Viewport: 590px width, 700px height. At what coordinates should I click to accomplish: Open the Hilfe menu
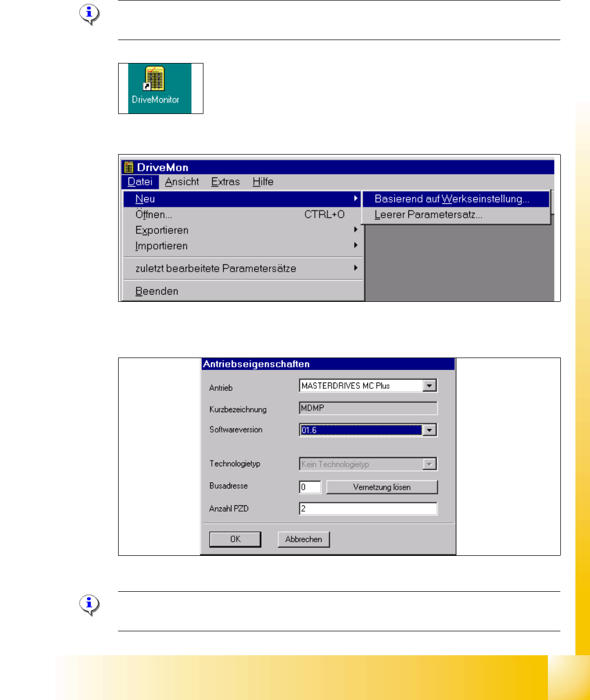tap(263, 182)
